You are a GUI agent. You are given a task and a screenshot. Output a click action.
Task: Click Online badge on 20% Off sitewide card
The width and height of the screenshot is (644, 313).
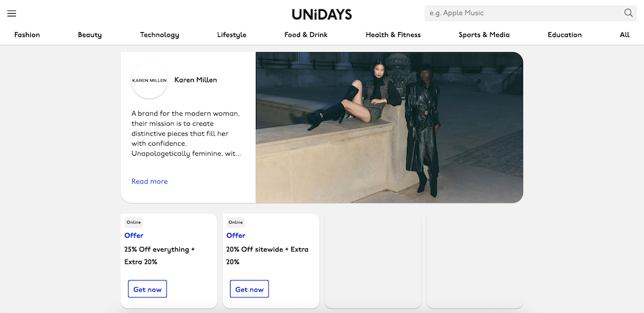(236, 222)
